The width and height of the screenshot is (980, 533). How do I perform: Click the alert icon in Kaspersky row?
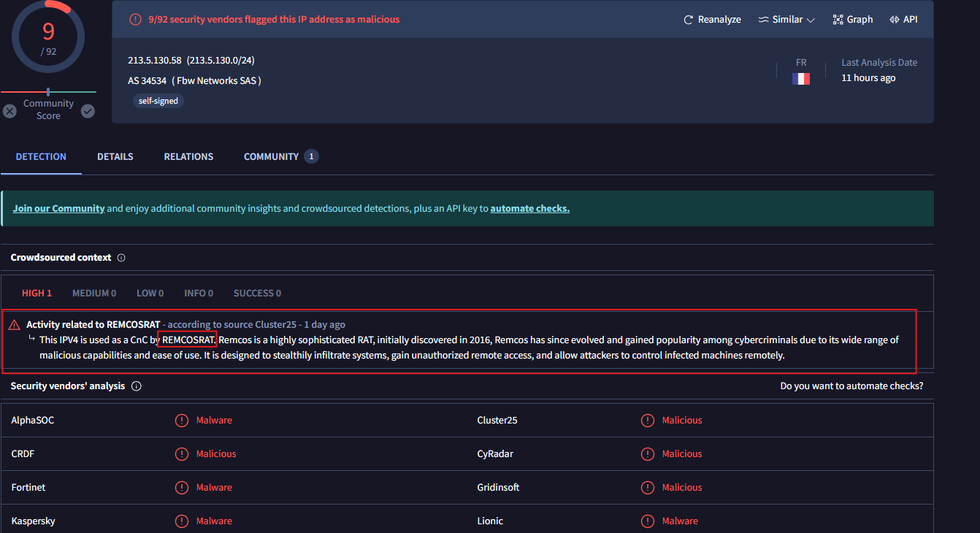(182, 521)
